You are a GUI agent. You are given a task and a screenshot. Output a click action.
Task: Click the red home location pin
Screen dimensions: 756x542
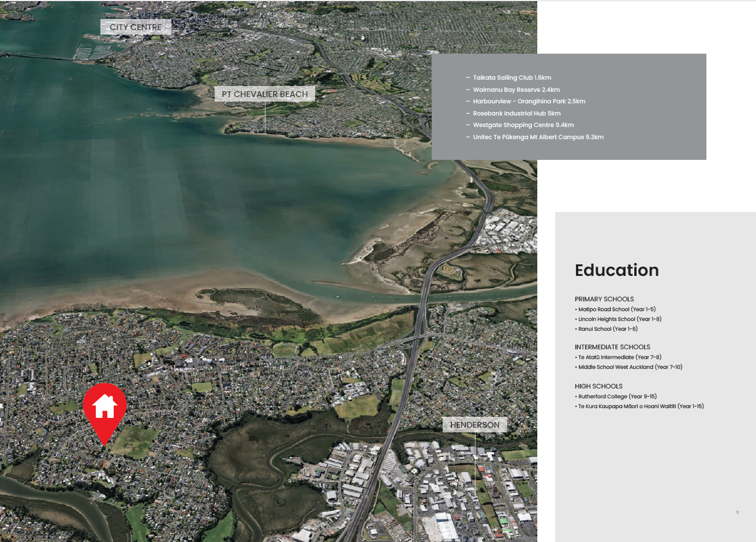[104, 408]
